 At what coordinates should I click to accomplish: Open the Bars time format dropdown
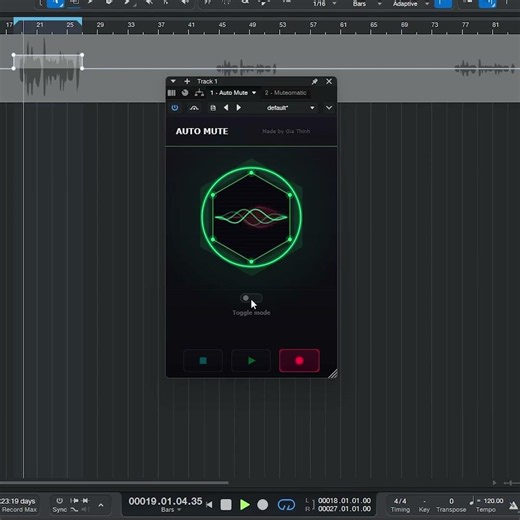click(x=171, y=510)
